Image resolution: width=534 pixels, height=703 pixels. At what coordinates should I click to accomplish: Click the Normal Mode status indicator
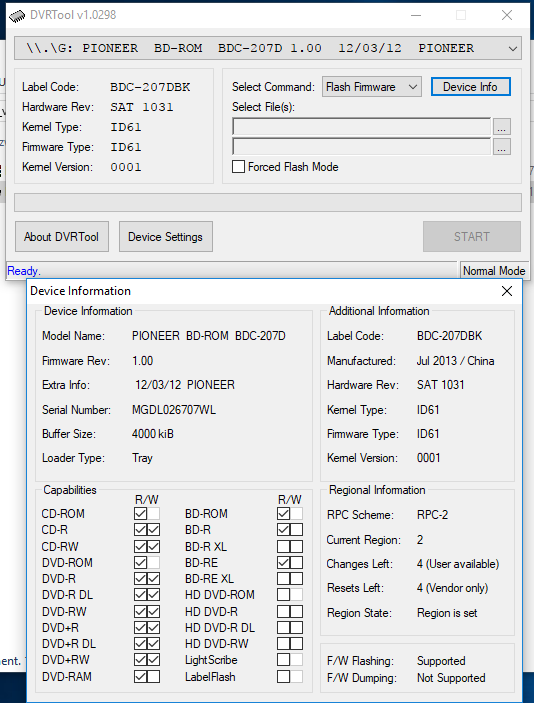click(x=494, y=271)
